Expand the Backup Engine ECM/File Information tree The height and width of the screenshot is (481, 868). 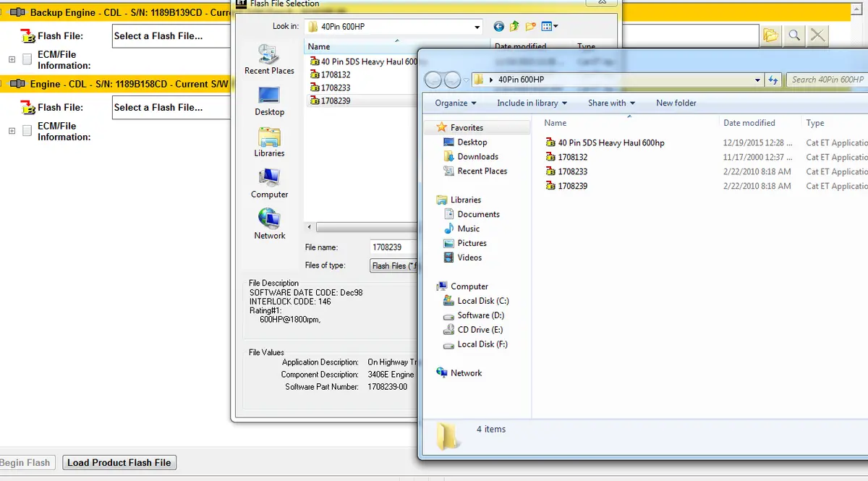click(12, 59)
